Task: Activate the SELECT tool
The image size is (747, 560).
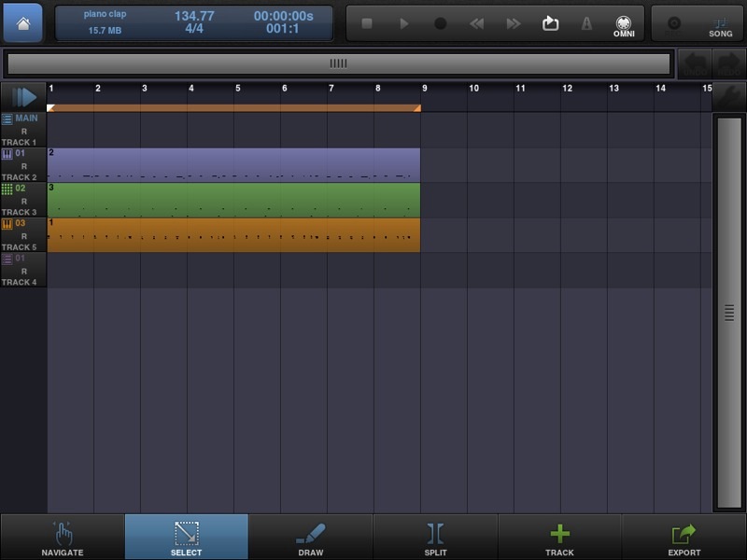Action: (186, 538)
